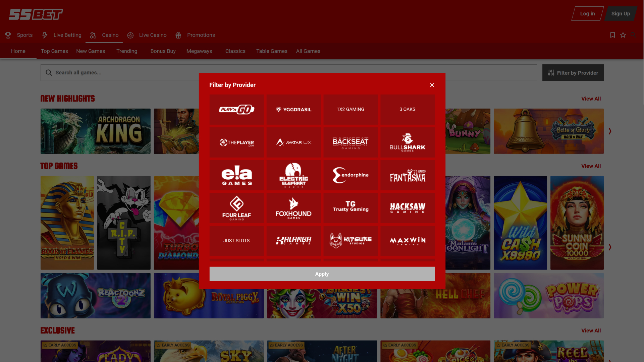Pick the Backseat Gaming provider tile
The height and width of the screenshot is (362, 644).
351,142
